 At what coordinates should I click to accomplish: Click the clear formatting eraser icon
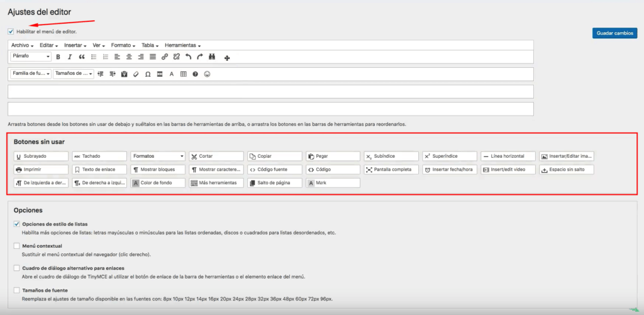tap(136, 74)
